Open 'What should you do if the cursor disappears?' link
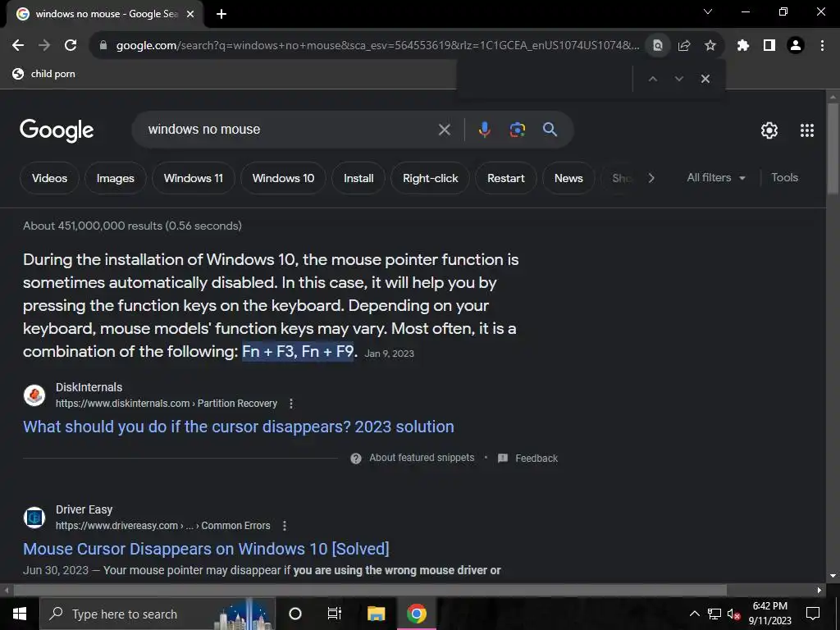Image resolution: width=840 pixels, height=630 pixels. pos(239,427)
